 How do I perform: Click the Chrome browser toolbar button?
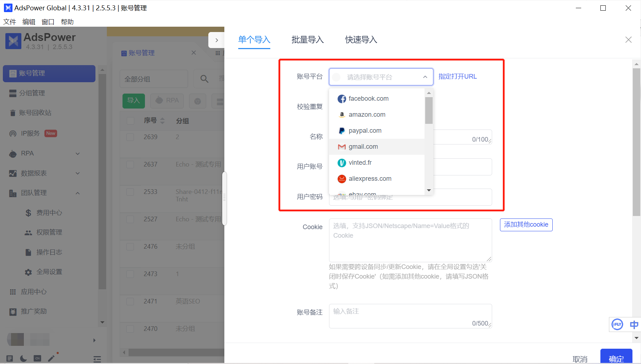pos(198,101)
